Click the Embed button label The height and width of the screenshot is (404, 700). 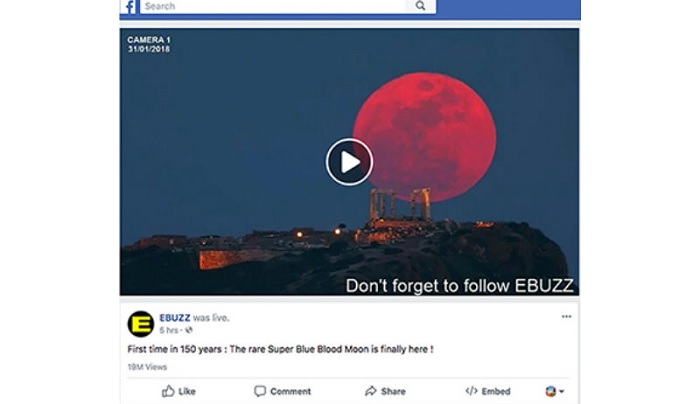click(x=496, y=392)
